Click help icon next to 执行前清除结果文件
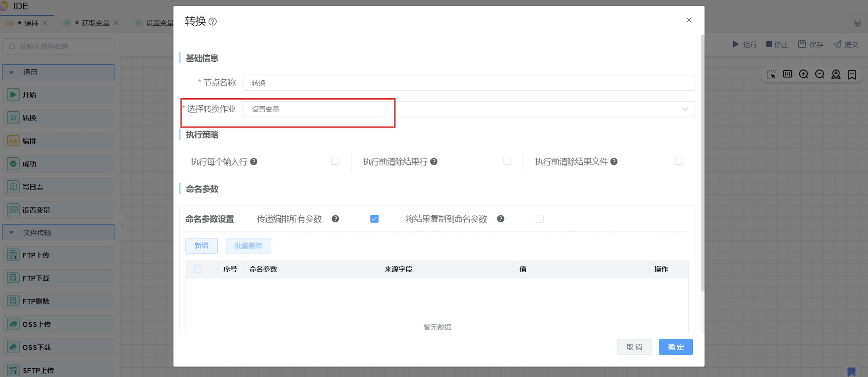868x377 pixels. pos(614,162)
